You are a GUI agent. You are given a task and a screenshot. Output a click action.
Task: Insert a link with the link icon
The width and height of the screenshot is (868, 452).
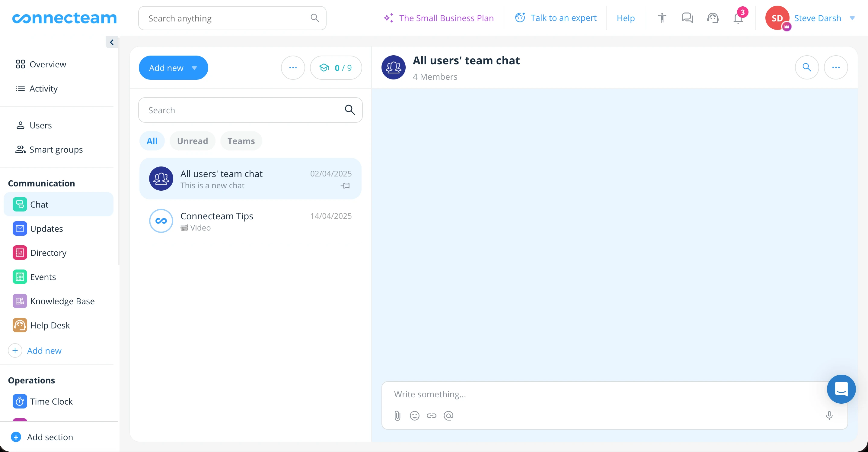[431, 416]
